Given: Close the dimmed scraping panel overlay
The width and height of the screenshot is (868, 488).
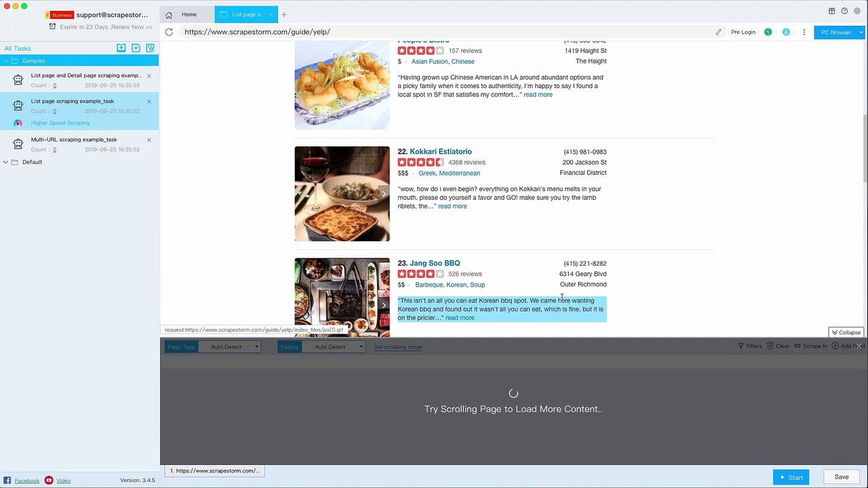Looking at the screenshot, I should 859,346.
